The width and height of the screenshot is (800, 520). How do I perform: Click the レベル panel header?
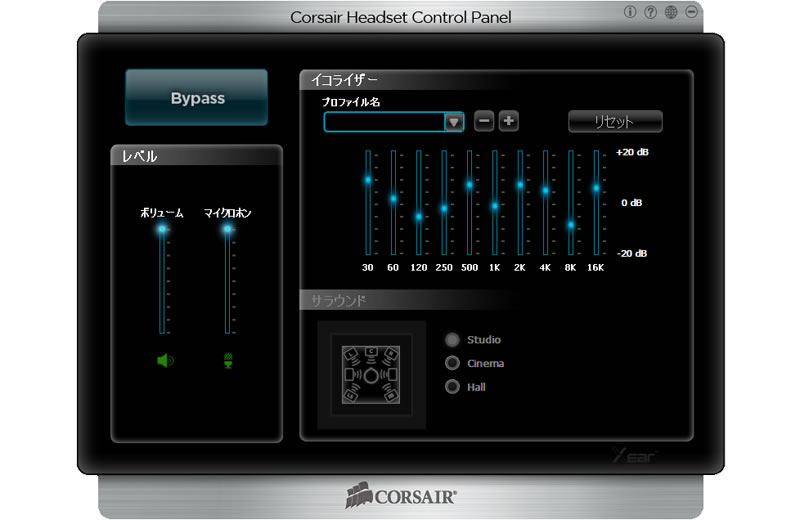(139, 156)
